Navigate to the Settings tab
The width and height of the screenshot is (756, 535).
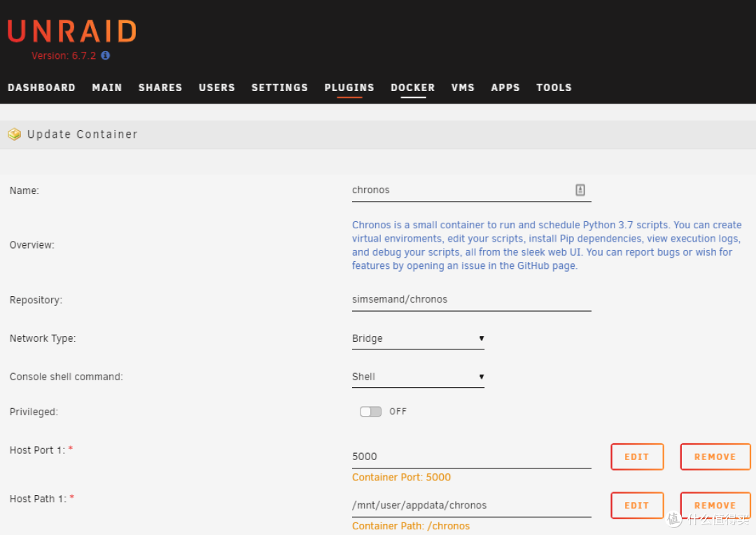click(279, 88)
